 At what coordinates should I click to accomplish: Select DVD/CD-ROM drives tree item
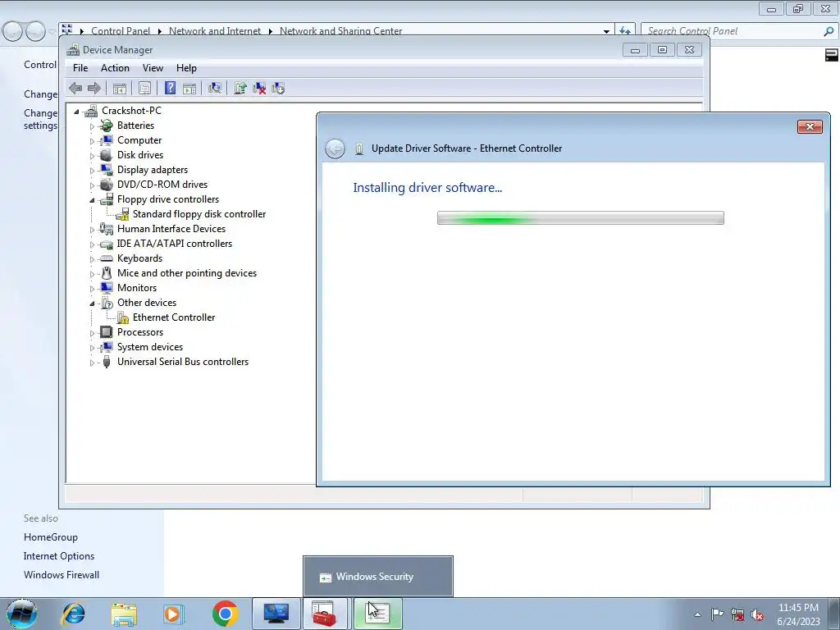click(x=162, y=185)
